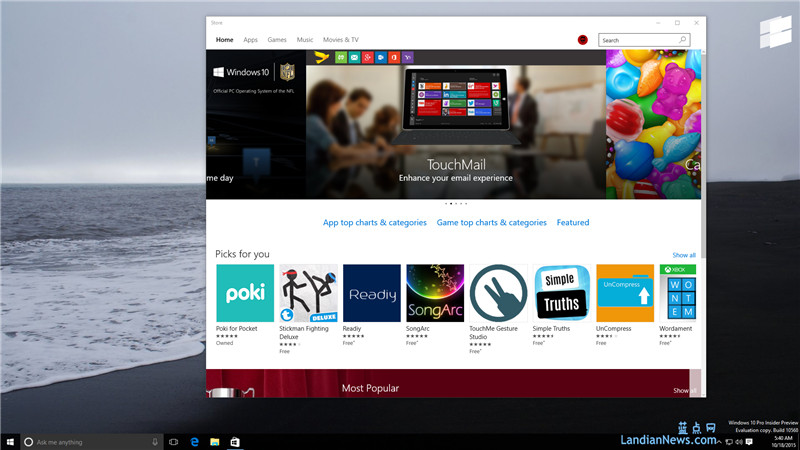The image size is (800, 450).
Task: Click the Cortana microphone icon
Action: (x=155, y=442)
